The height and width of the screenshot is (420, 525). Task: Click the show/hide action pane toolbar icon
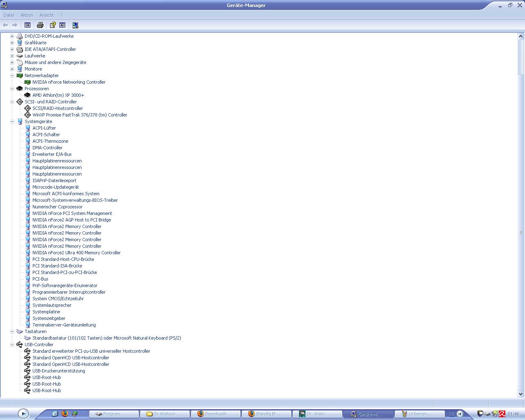coord(62,25)
